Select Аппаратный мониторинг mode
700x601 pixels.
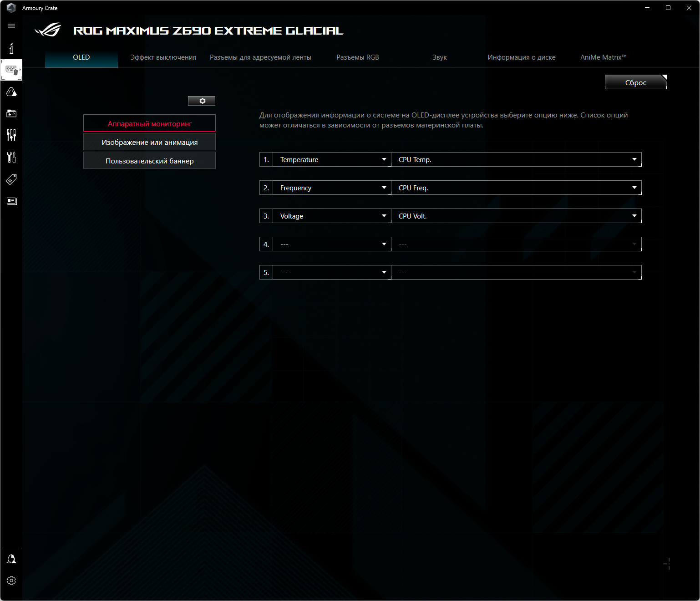[x=149, y=123]
